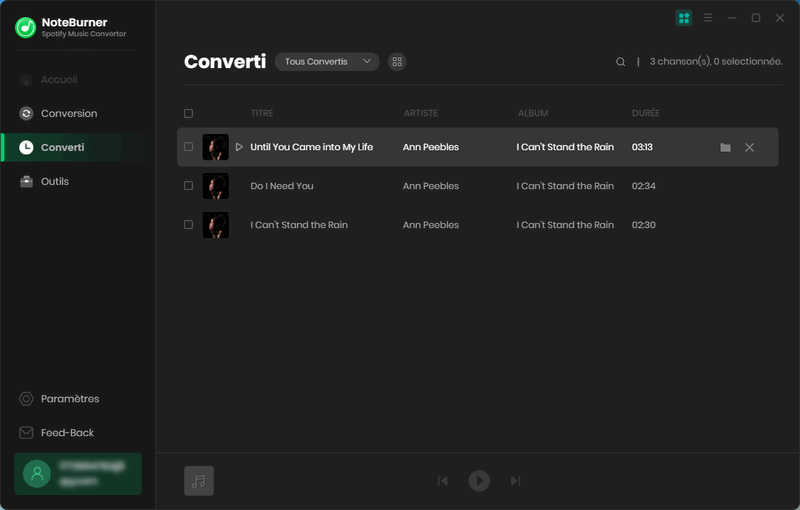
Task: Open Outils in the sidebar
Action: pyautogui.click(x=54, y=181)
